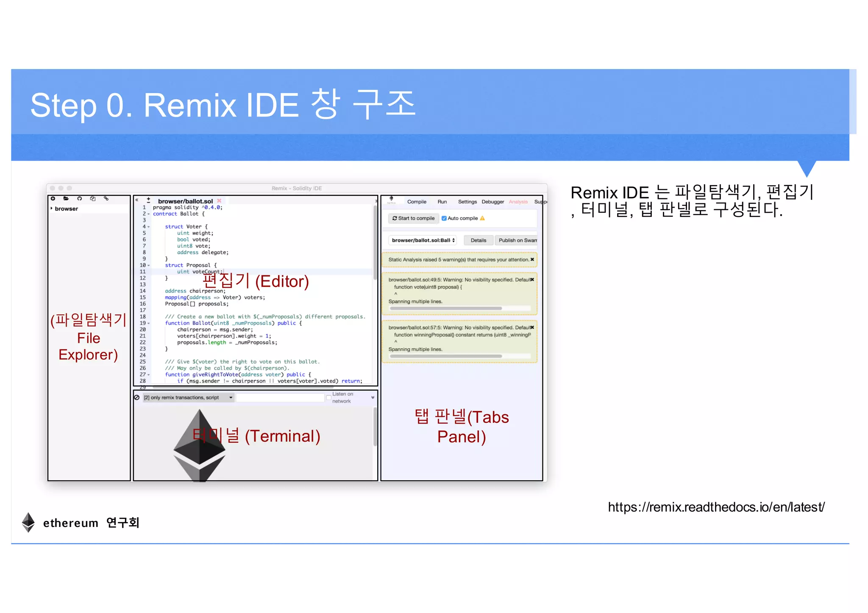Image resolution: width=868 pixels, height=613 pixels.
Task: Fold the Ballot function at line 19
Action: [x=149, y=323]
